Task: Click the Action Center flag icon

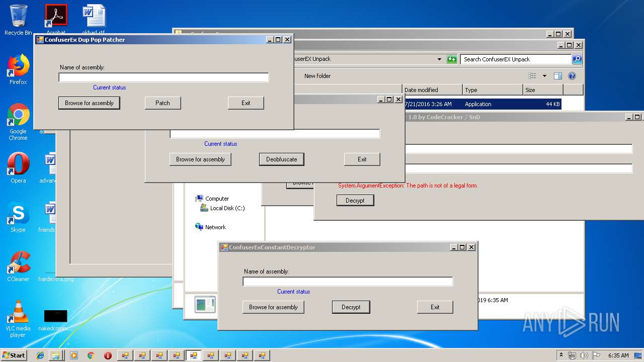Action: (x=596, y=355)
